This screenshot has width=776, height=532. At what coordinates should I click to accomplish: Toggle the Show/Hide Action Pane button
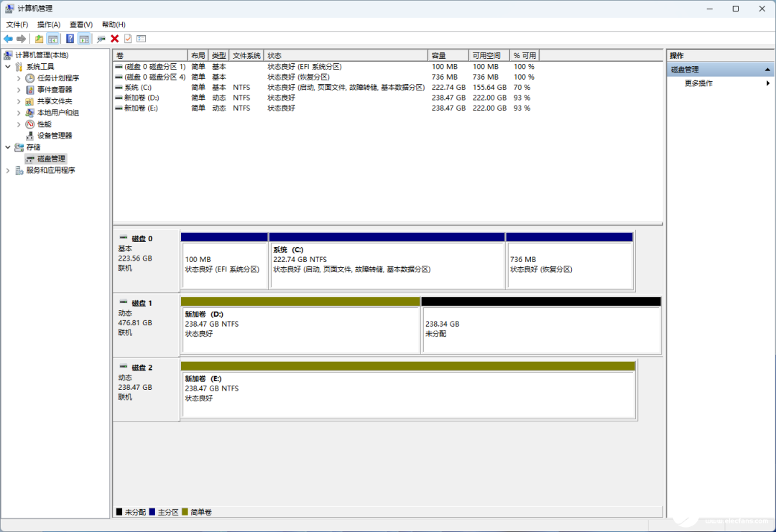(x=84, y=39)
